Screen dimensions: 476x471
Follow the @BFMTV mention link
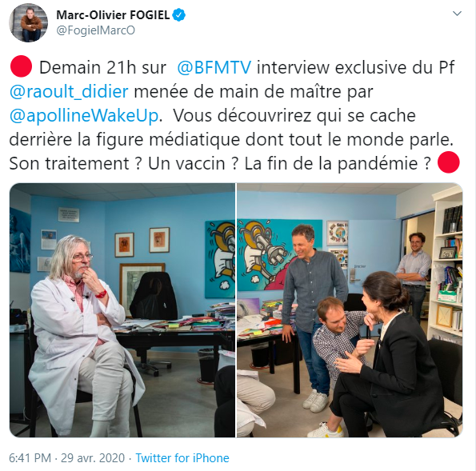214,67
